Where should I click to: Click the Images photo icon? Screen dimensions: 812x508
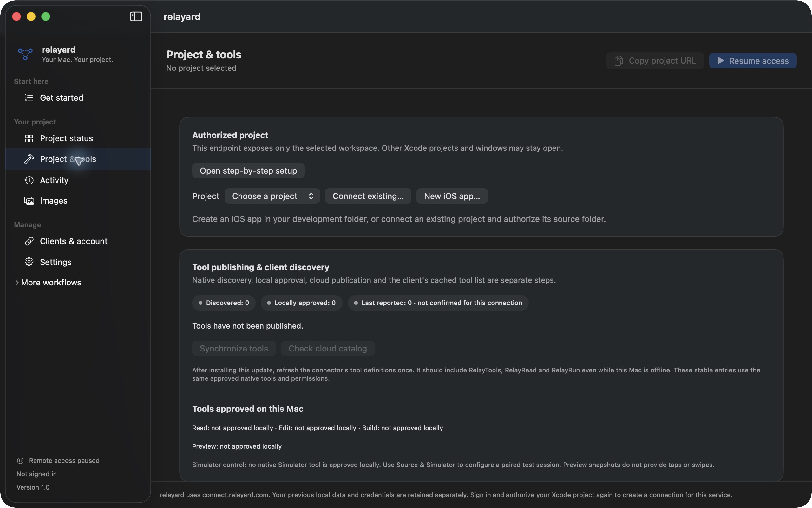(29, 201)
